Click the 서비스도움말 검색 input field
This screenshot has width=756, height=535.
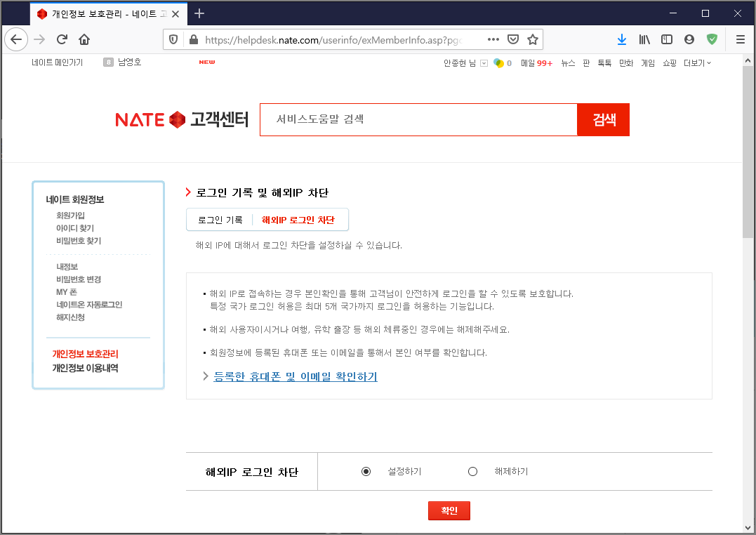[x=418, y=119]
